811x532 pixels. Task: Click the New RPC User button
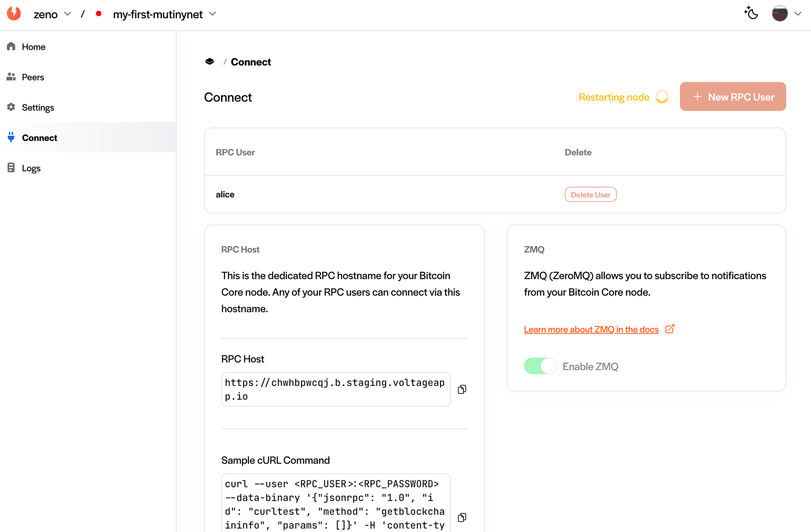coord(733,97)
